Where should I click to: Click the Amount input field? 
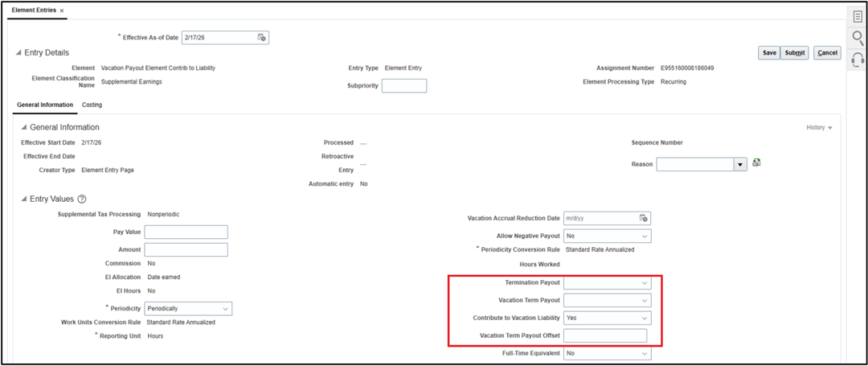coord(186,249)
